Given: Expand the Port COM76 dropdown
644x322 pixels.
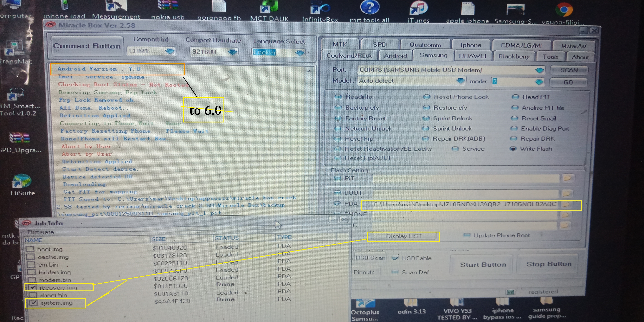Looking at the screenshot, I should pyautogui.click(x=539, y=70).
